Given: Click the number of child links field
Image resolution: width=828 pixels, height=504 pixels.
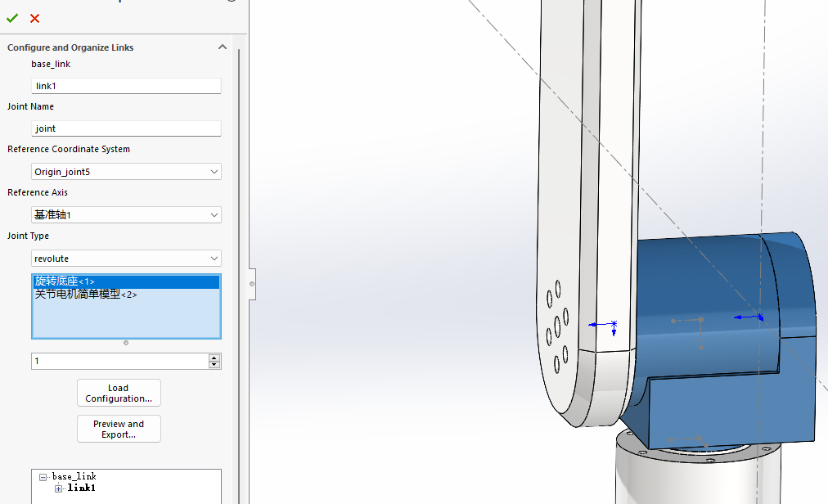Looking at the screenshot, I should click(120, 362).
